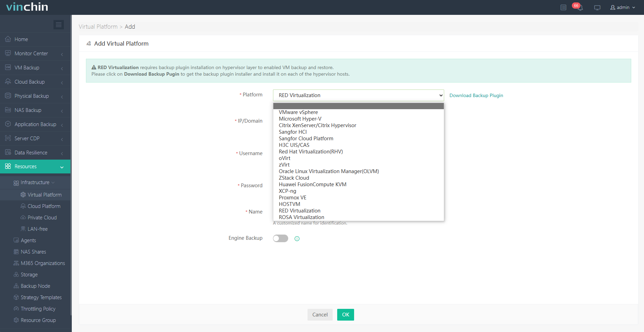644x332 pixels.
Task: Click the Monitor Center icon
Action: 8,53
